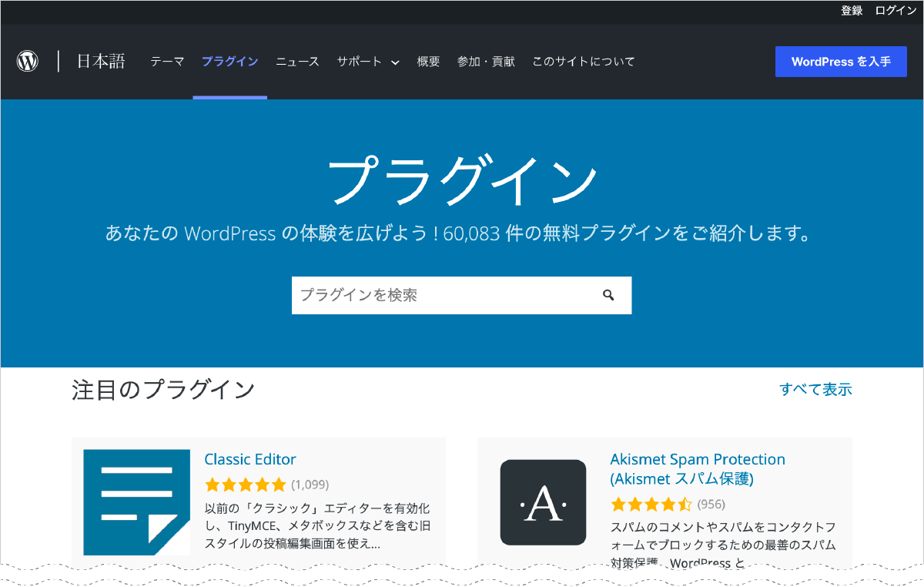The height and width of the screenshot is (587, 924).
Task: Click the ログイン link
Action: click(896, 11)
